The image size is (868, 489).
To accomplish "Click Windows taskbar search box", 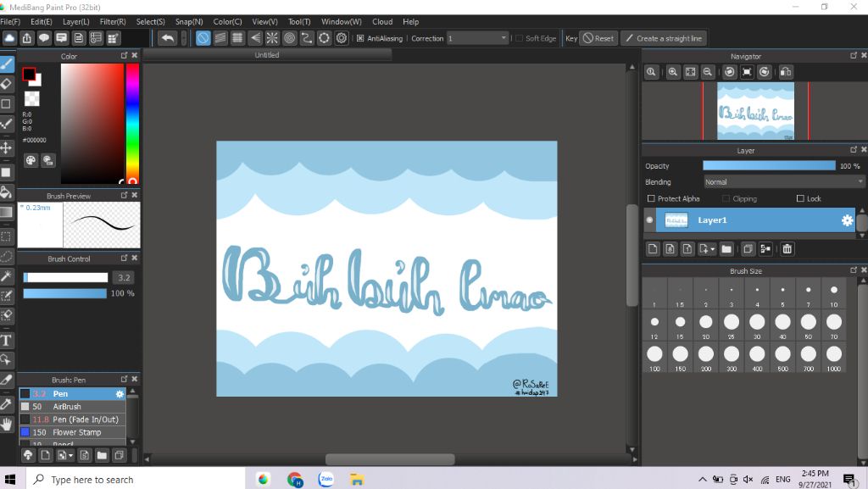I will pos(135,479).
